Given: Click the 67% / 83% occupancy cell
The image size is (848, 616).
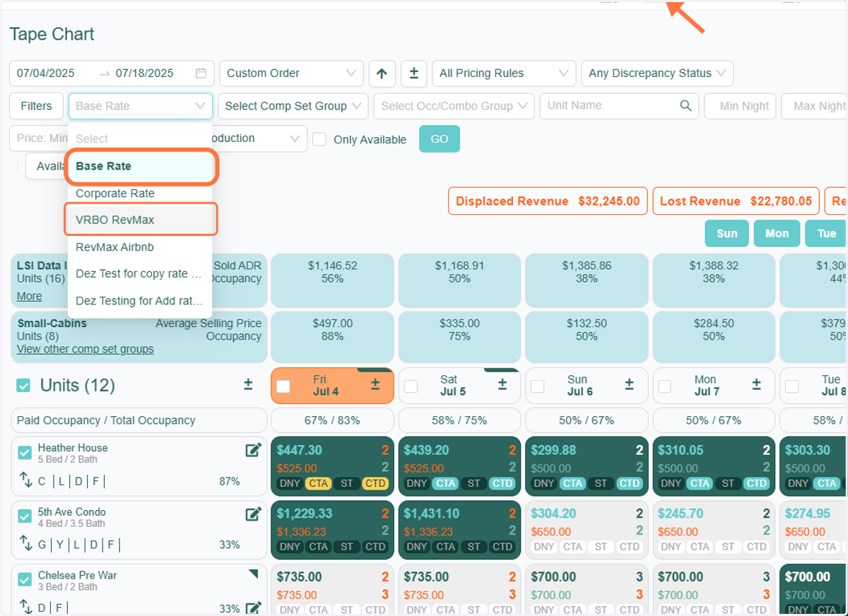Looking at the screenshot, I should (332, 420).
